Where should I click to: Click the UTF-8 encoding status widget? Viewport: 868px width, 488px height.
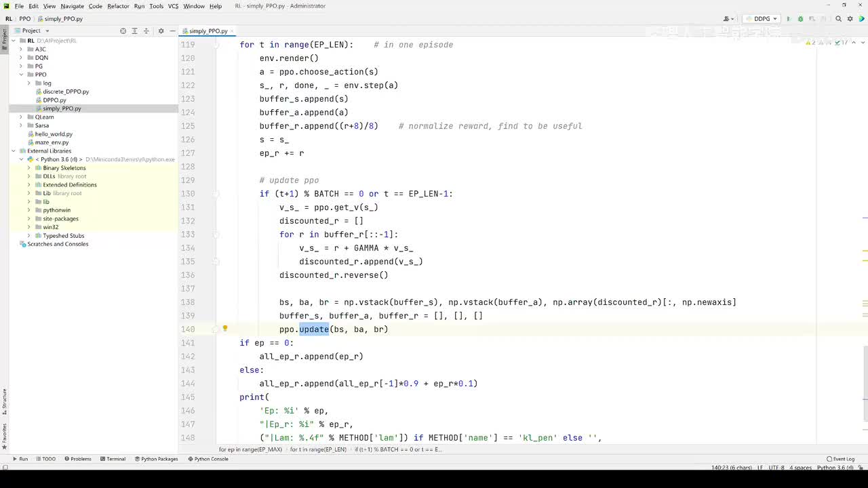(777, 468)
